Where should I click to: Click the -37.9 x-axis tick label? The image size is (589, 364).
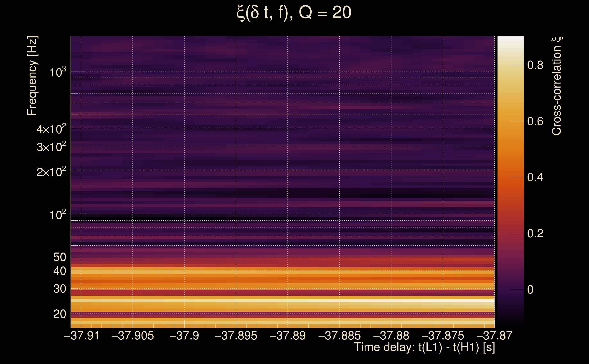pos(184,336)
